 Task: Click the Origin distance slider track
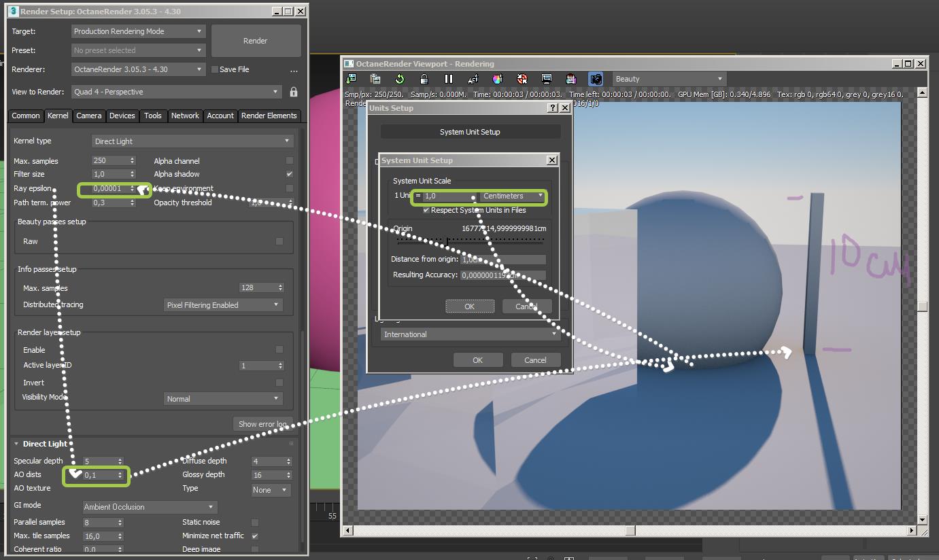(470, 240)
